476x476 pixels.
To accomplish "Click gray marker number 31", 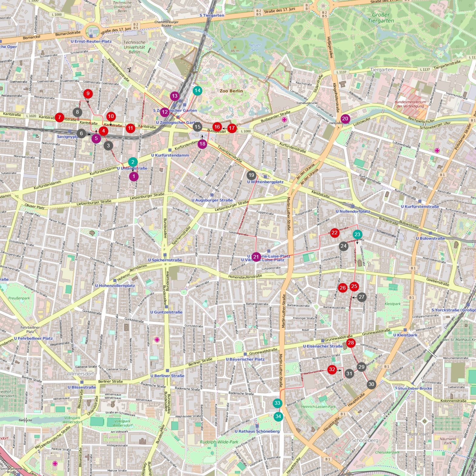I will point(349,374).
